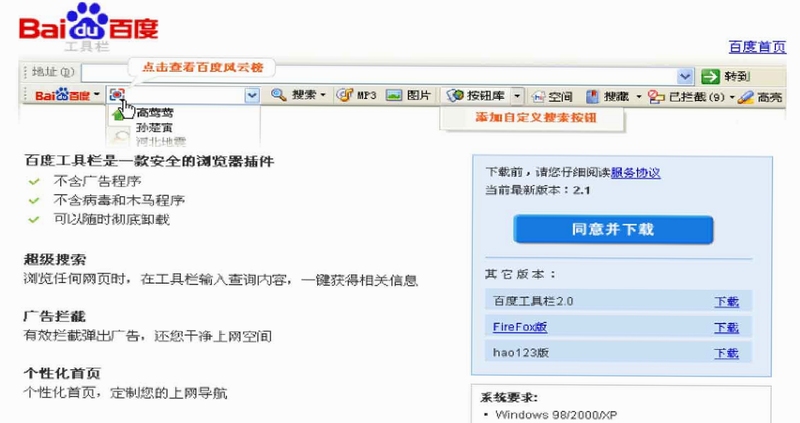Choose 添加自定义搜索按钮 menu entry
The height and width of the screenshot is (423, 800).
tap(536, 117)
